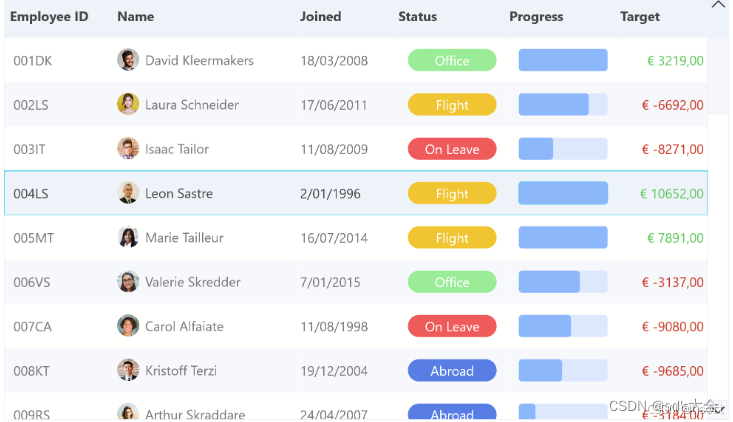This screenshot has height=422, width=733.
Task: Click David Kleermakers' avatar photo
Action: coord(128,60)
